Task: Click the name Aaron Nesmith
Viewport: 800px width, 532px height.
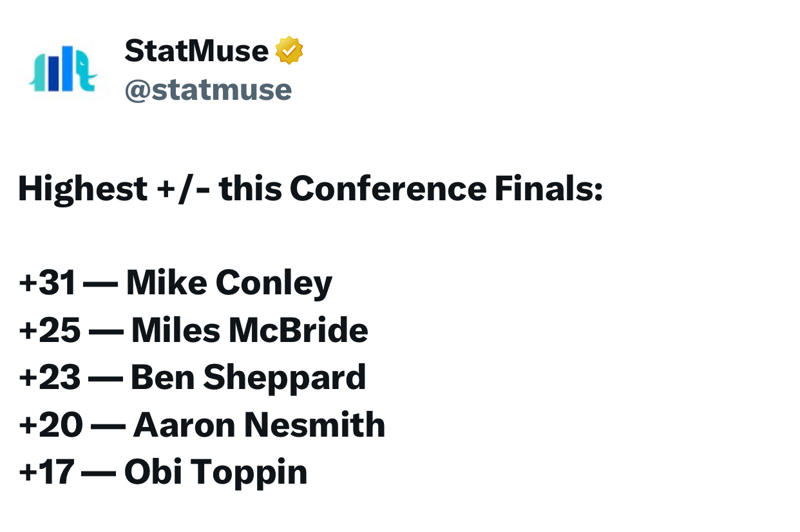Action: [x=259, y=425]
